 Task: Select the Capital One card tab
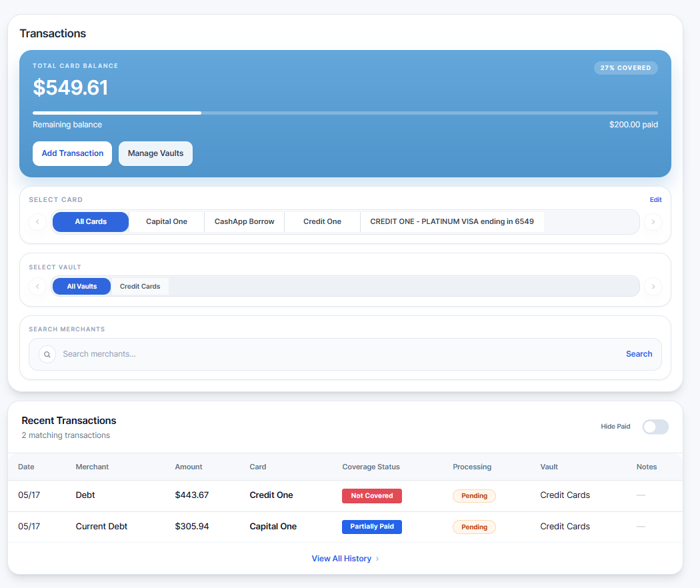click(x=167, y=222)
